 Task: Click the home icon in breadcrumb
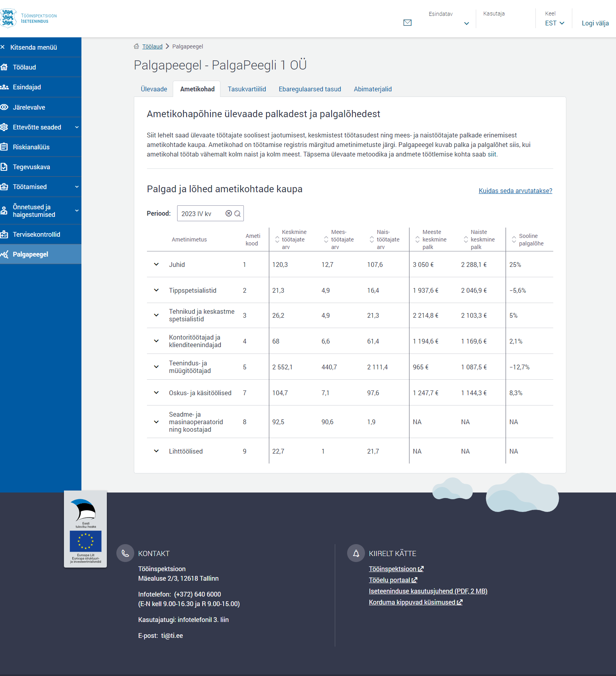tap(137, 46)
